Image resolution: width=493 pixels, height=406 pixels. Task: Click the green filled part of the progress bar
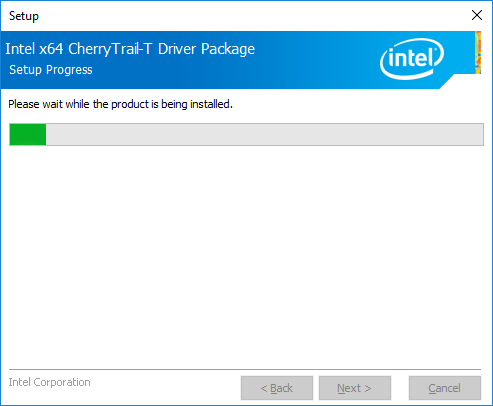click(x=28, y=134)
